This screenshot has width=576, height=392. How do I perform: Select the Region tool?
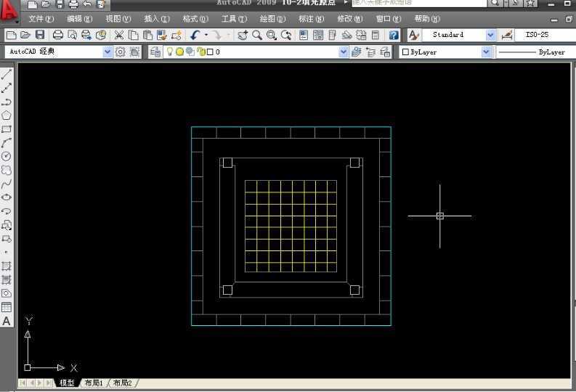(7, 293)
